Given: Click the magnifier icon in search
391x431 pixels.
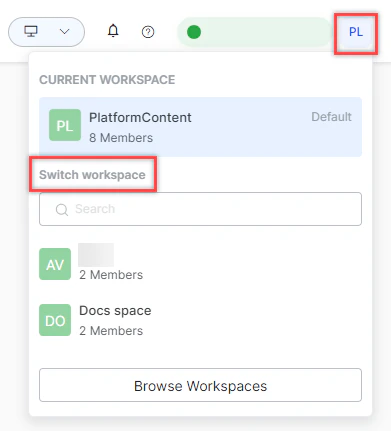Looking at the screenshot, I should coord(62,210).
